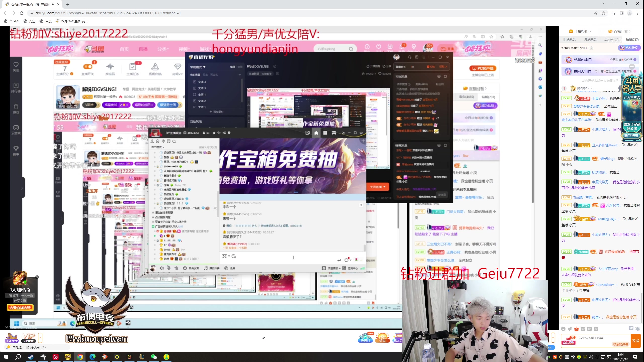
Task: Click the taskbar volume speaker icon
Action: (591, 357)
